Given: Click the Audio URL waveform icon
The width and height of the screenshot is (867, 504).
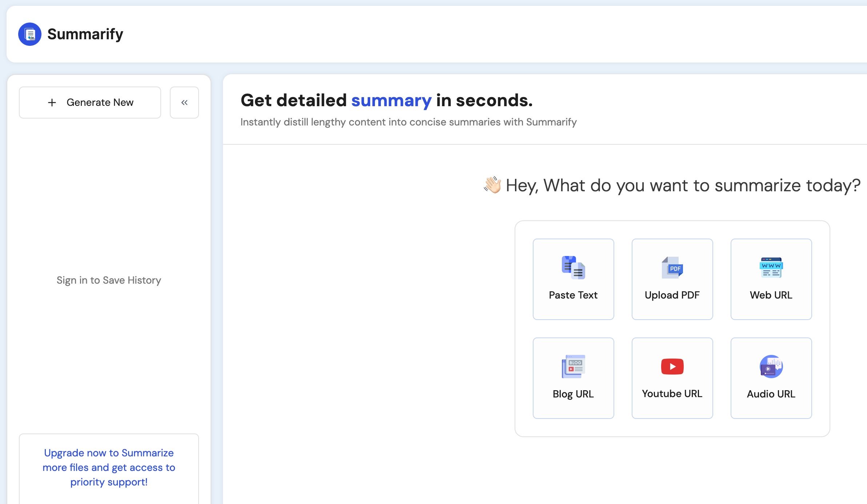Looking at the screenshot, I should point(771,367).
